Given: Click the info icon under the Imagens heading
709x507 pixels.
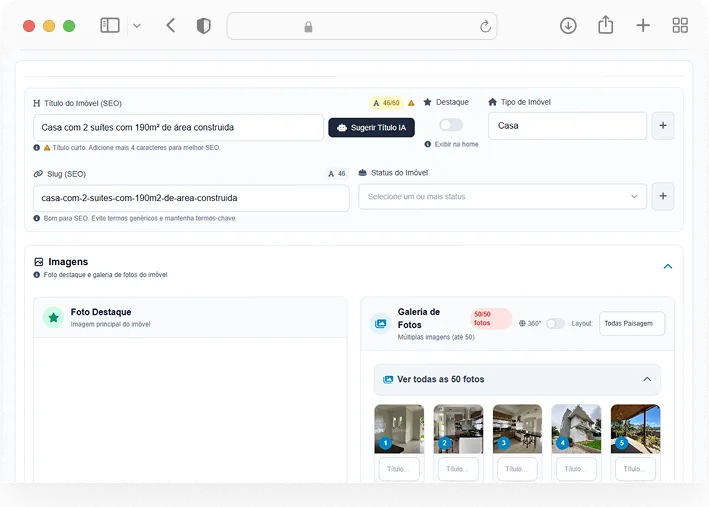Looking at the screenshot, I should click(37, 275).
